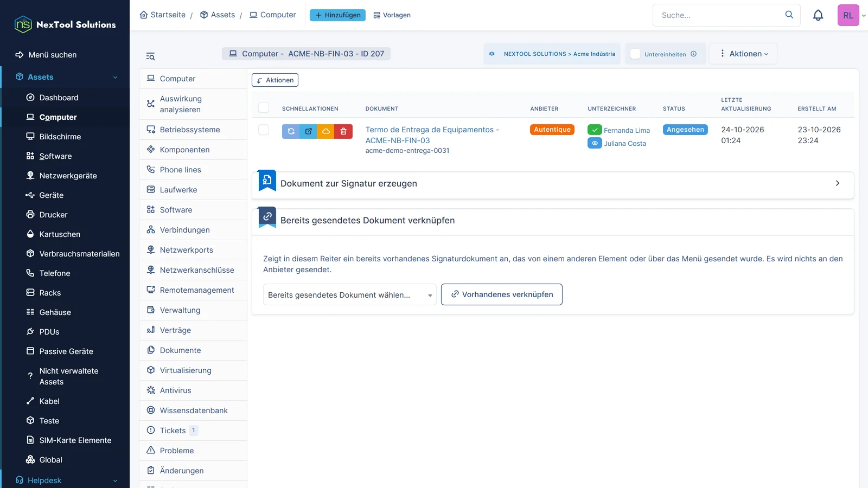868x488 pixels.
Task: Click the Vorlagen button
Action: tap(392, 15)
